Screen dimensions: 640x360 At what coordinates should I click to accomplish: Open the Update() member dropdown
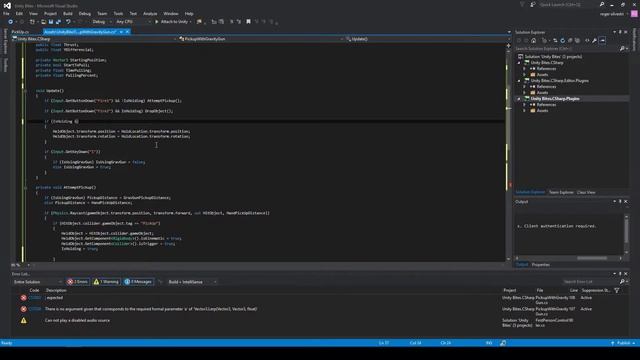click(x=425, y=39)
